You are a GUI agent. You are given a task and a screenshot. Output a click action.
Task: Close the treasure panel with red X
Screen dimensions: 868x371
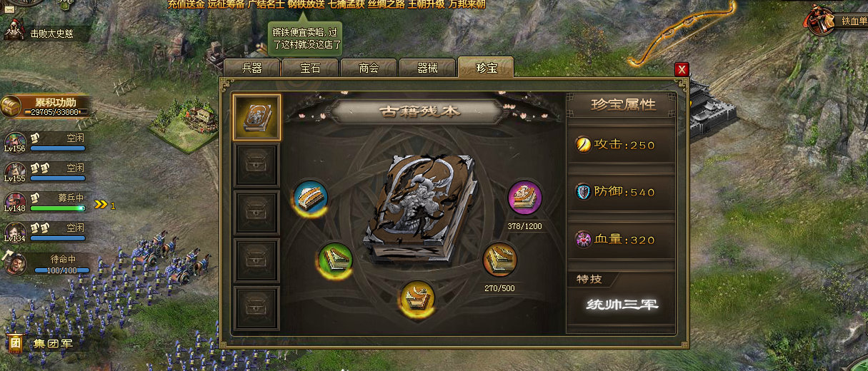point(682,69)
